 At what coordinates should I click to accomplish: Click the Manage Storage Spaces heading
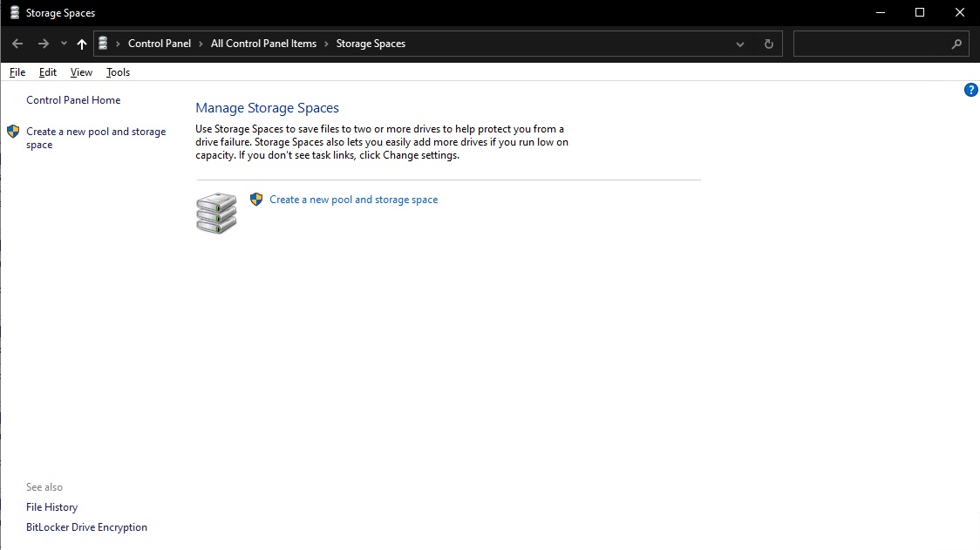(x=268, y=107)
